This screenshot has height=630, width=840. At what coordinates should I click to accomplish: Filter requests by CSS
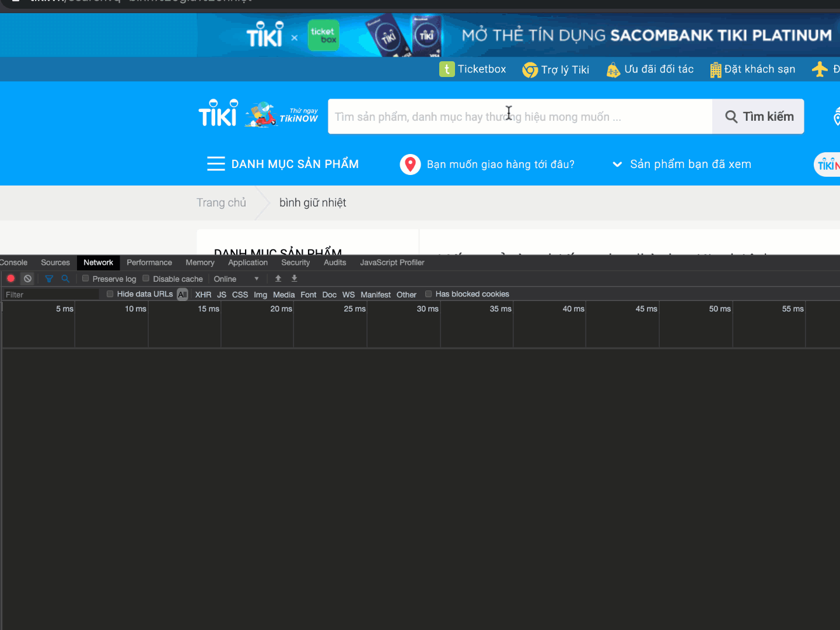click(240, 295)
